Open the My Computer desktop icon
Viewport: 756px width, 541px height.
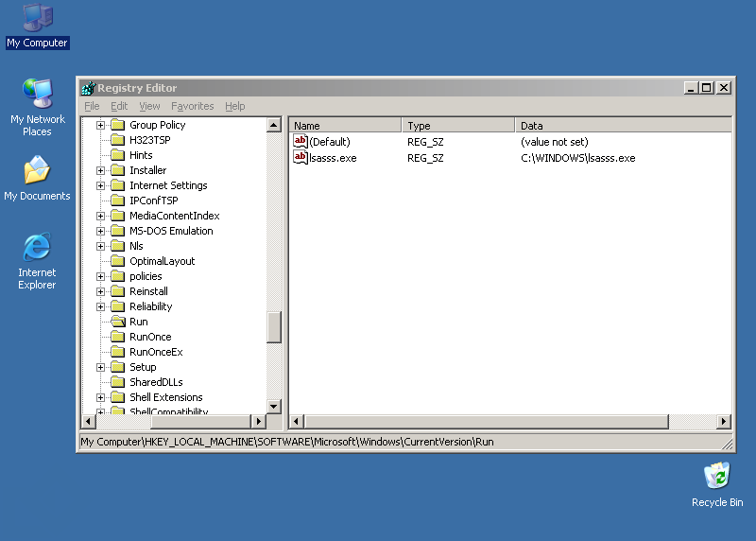pyautogui.click(x=38, y=26)
